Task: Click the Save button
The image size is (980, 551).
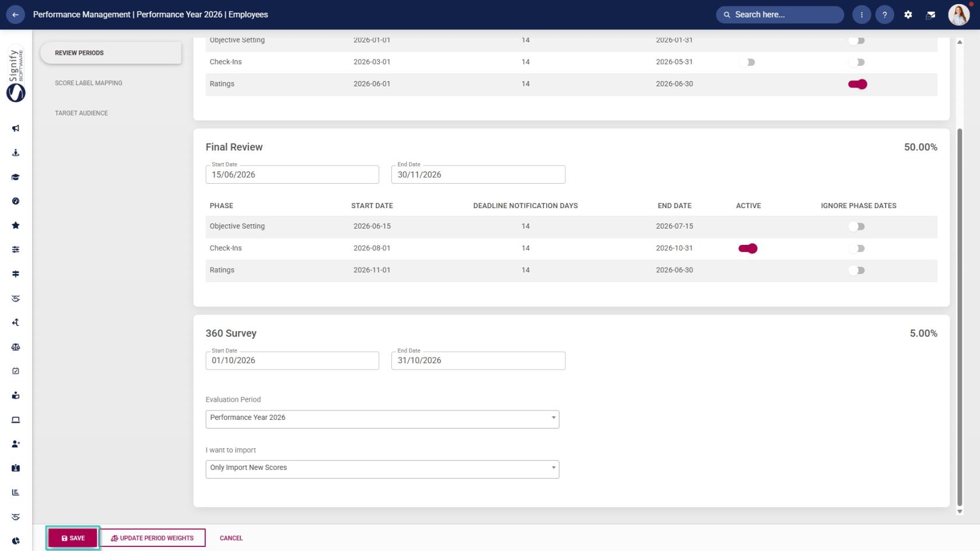Action: click(73, 538)
